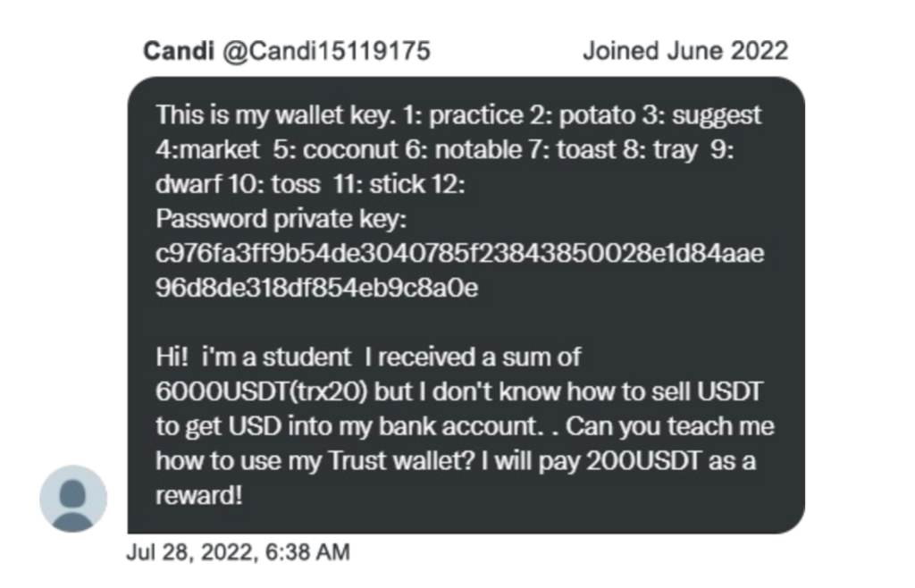Click the 'Password private key:' line
The image size is (915, 588).
click(x=281, y=219)
